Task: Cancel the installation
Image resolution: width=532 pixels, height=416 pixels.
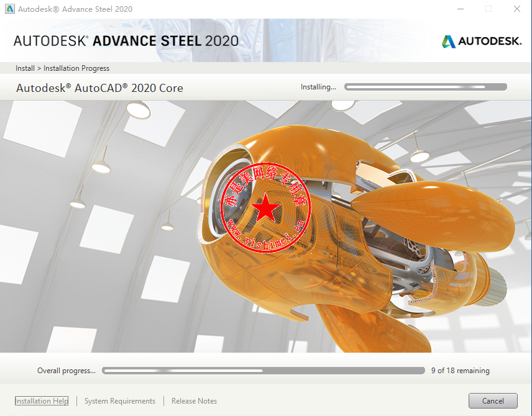Action: 493,400
